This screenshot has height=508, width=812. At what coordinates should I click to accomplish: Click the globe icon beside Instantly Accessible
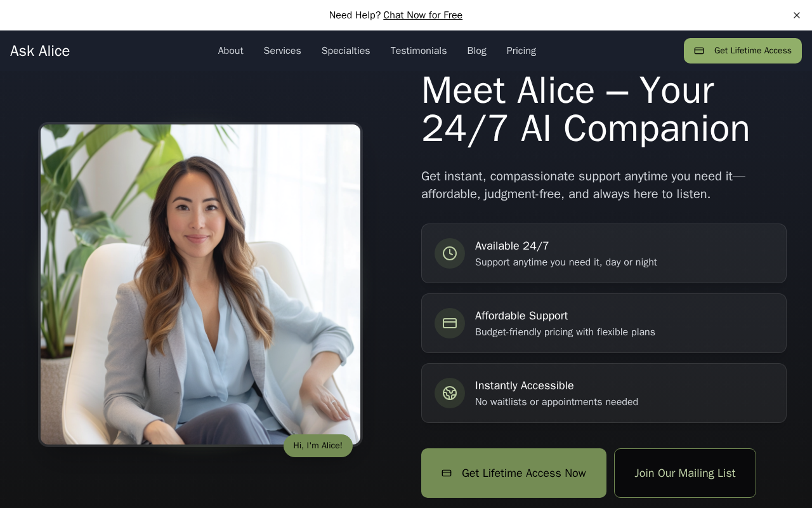450,393
